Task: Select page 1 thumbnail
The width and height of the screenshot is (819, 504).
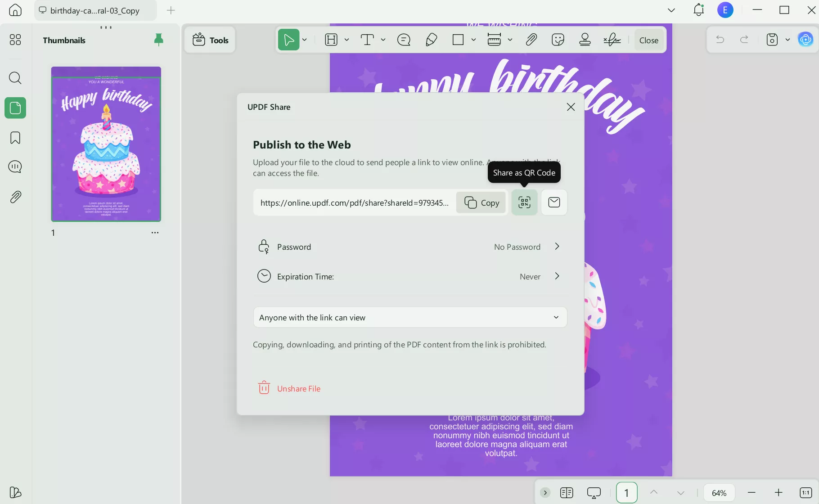Action: 106,144
